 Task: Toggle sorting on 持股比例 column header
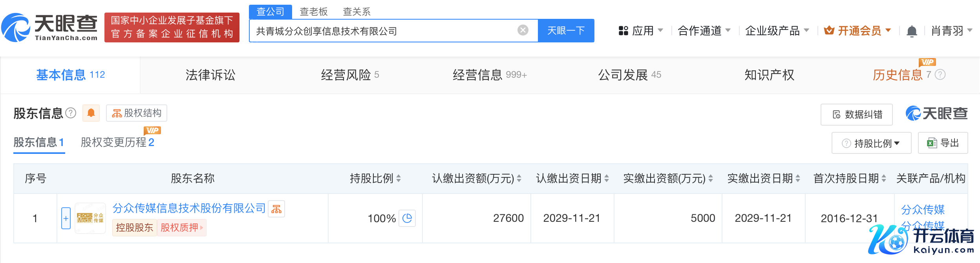point(399,179)
